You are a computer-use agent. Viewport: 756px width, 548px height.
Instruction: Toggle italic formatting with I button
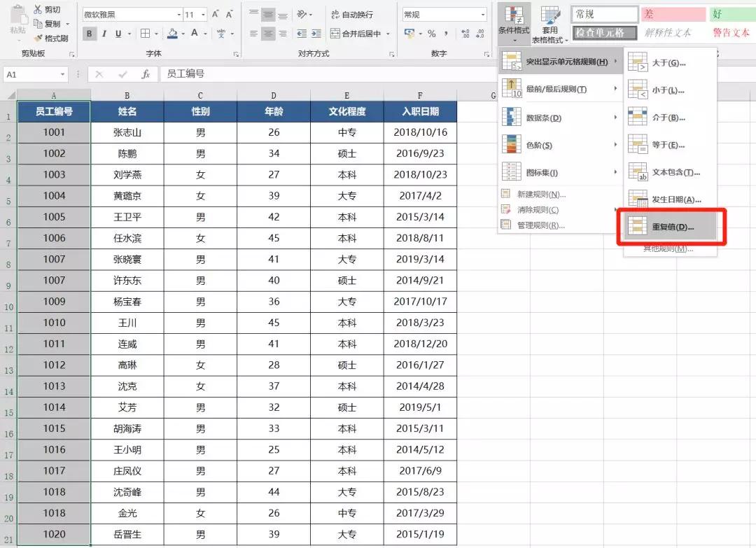[x=104, y=34]
